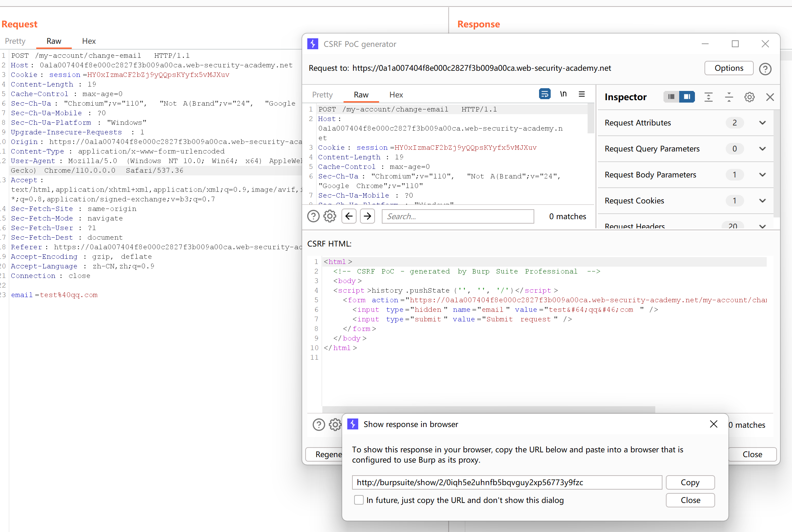The image size is (792, 532).
Task: Click Copy button for the burpsuite URL
Action: (690, 482)
